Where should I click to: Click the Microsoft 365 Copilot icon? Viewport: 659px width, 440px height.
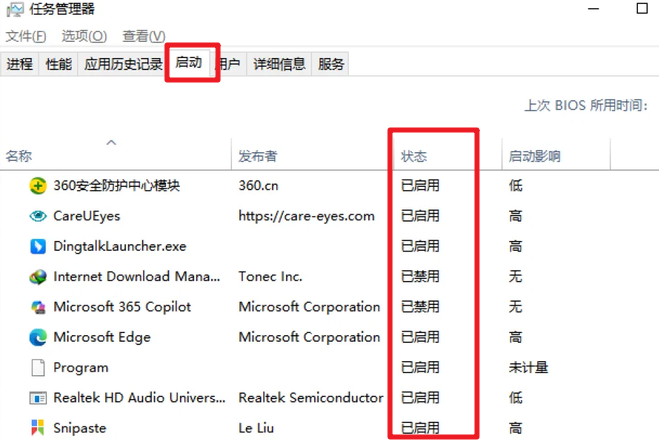coord(38,307)
